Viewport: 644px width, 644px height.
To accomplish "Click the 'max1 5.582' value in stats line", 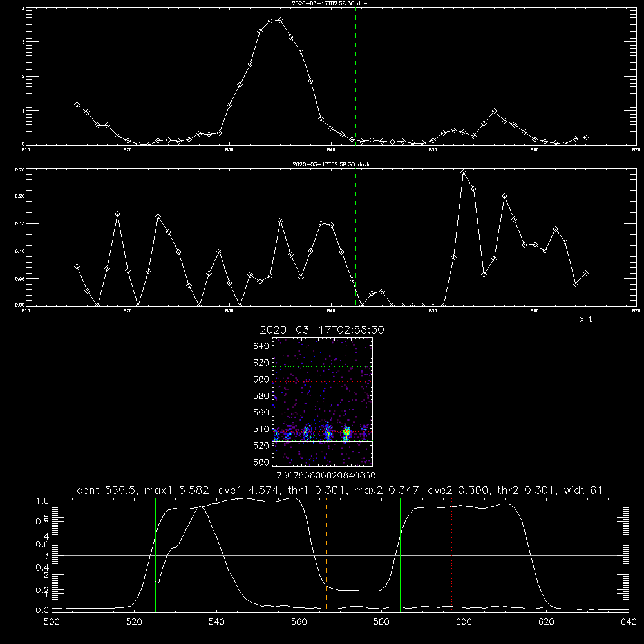I will pyautogui.click(x=178, y=490).
